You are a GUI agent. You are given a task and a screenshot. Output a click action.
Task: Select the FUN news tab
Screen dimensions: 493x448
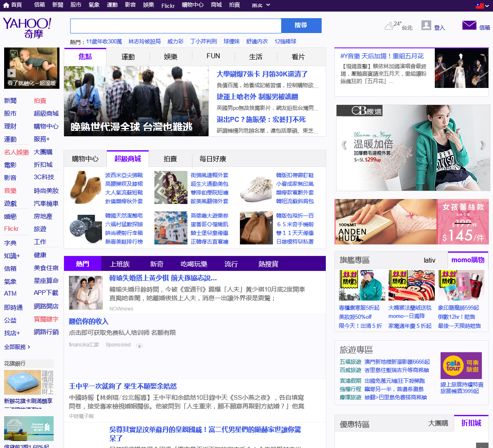213,56
